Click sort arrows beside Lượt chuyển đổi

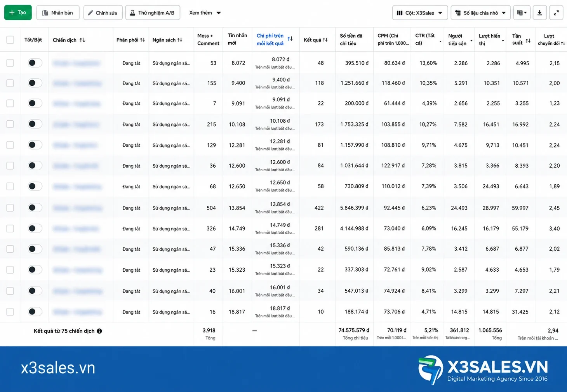(563, 43)
